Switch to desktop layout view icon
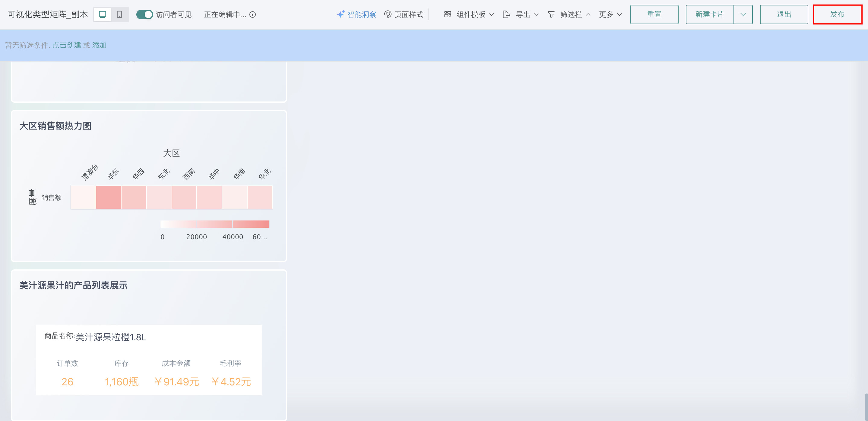Image resolution: width=868 pixels, height=421 pixels. [x=103, y=14]
